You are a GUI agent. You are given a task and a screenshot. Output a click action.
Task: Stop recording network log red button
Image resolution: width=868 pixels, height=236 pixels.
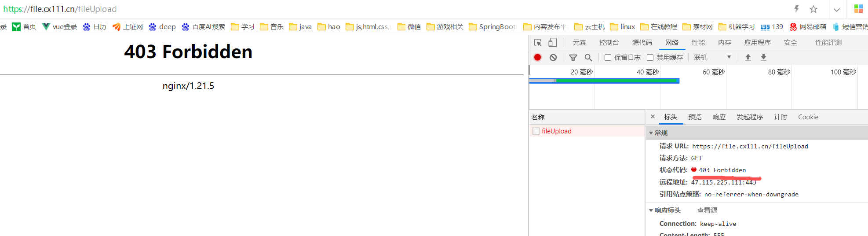click(x=537, y=57)
